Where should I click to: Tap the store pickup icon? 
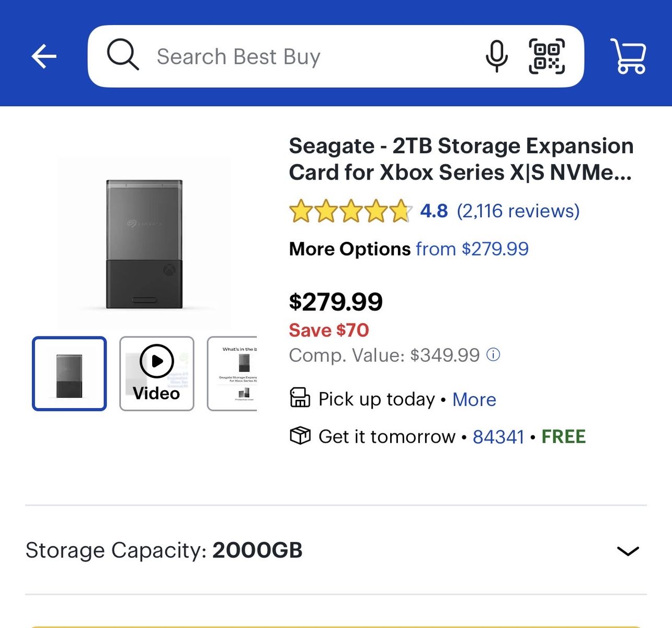[300, 398]
